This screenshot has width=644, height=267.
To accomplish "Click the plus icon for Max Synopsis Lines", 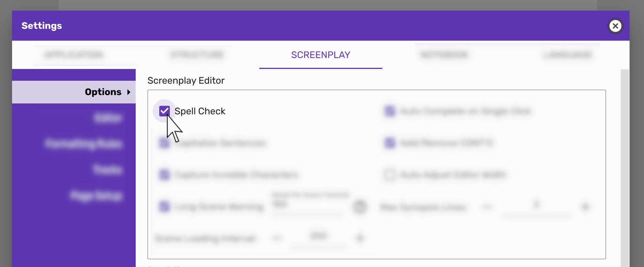I will click(585, 207).
